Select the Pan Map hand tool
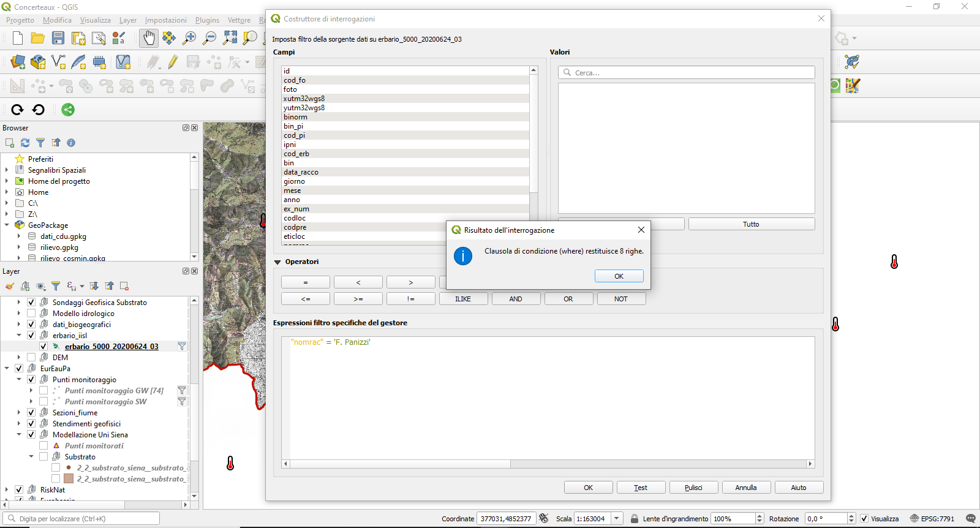Screen dimensions: 980x528 149,39
